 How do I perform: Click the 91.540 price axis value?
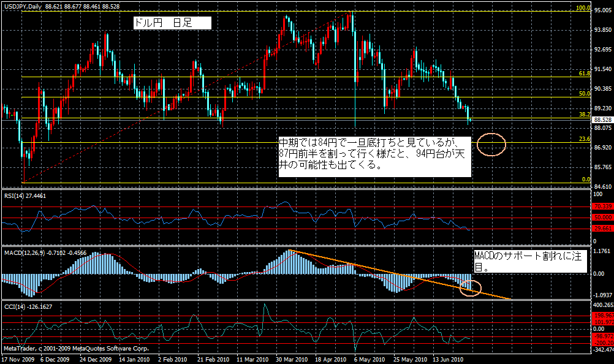click(603, 69)
